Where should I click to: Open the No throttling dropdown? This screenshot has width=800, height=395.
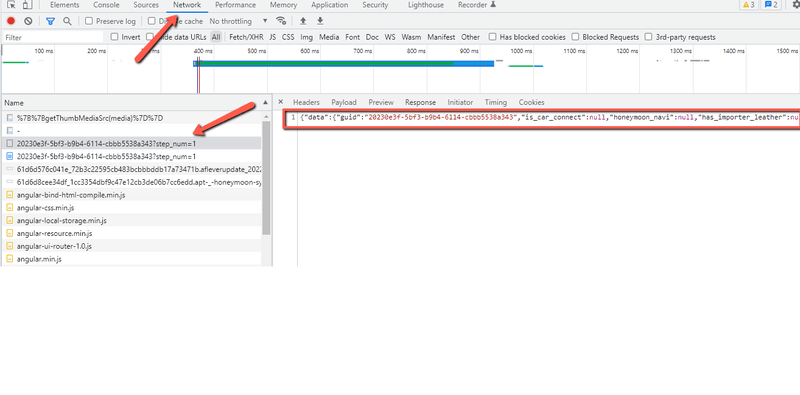click(x=238, y=21)
